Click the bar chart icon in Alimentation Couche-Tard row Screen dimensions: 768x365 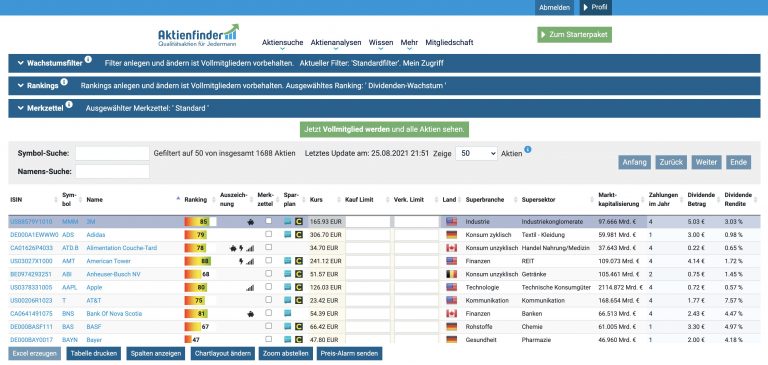(250, 248)
